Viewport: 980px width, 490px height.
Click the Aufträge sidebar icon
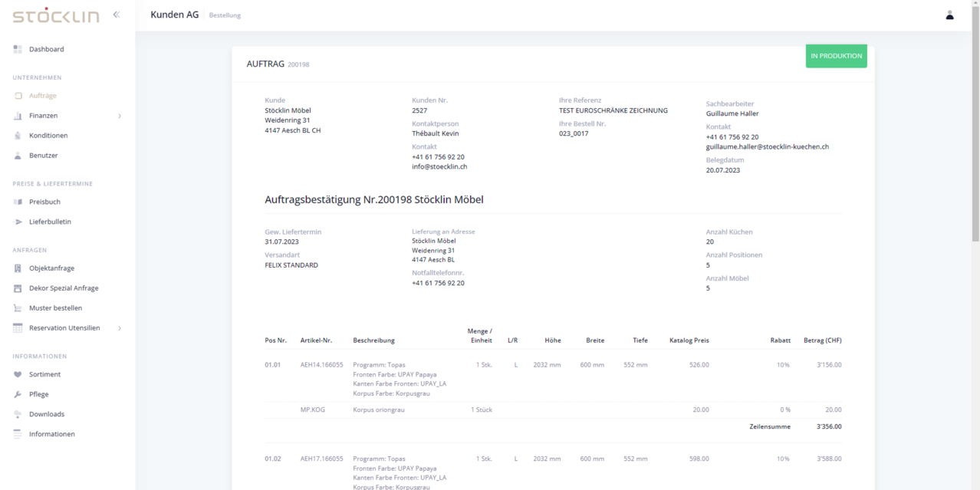pos(18,96)
